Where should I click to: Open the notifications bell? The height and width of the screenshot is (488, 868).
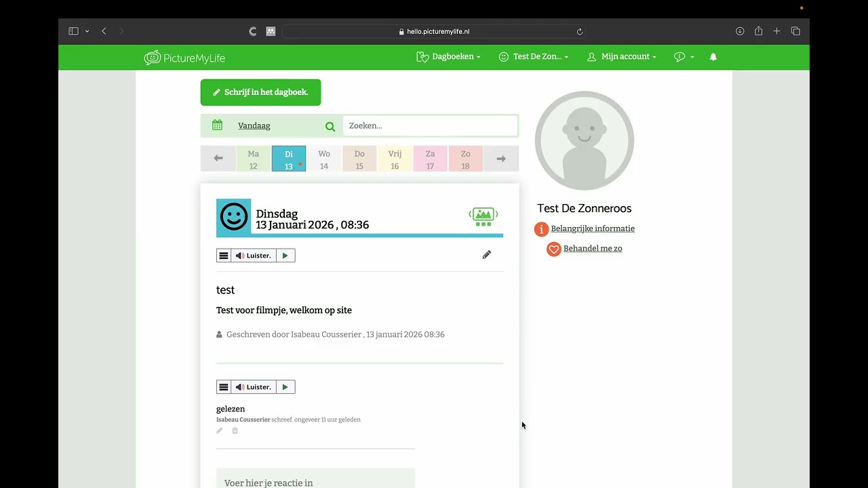713,57
